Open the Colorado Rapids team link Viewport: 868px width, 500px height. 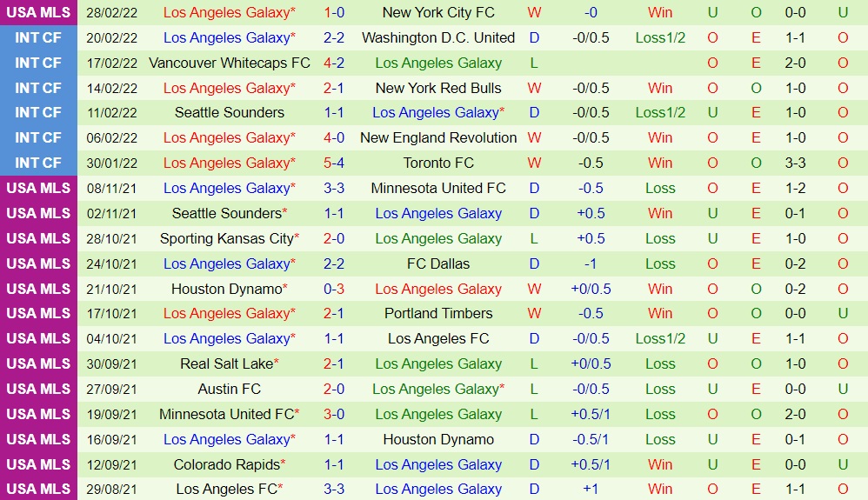227,464
